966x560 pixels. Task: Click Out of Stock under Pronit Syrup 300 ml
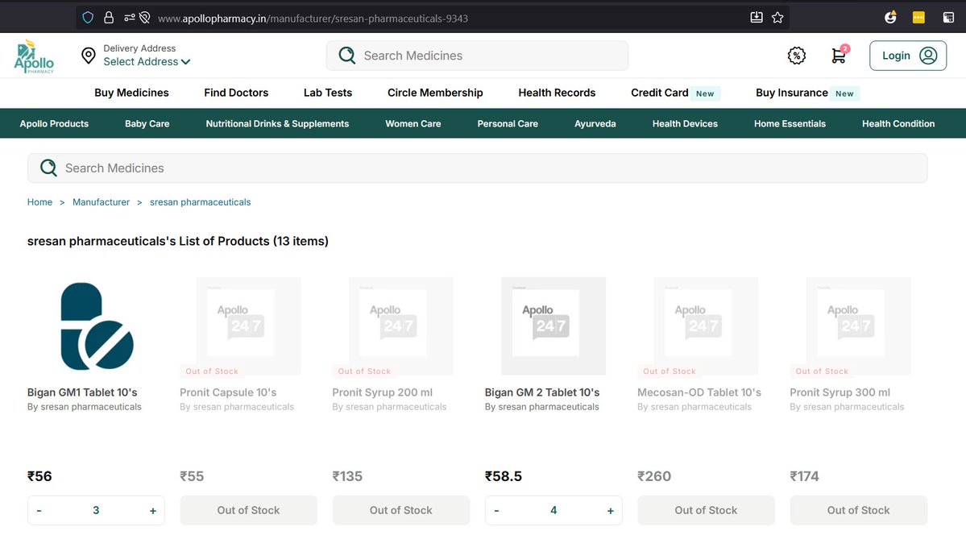858,510
